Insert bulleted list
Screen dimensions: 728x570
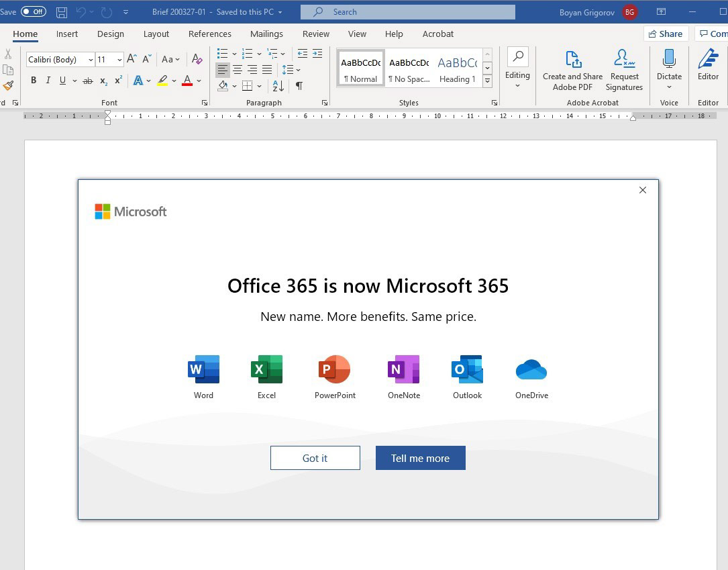point(222,54)
